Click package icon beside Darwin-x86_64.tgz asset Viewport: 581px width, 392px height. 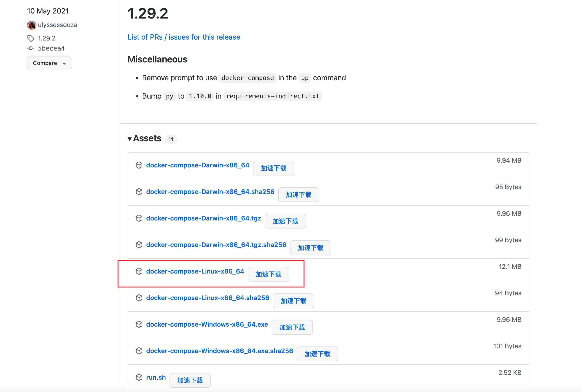pyautogui.click(x=139, y=218)
